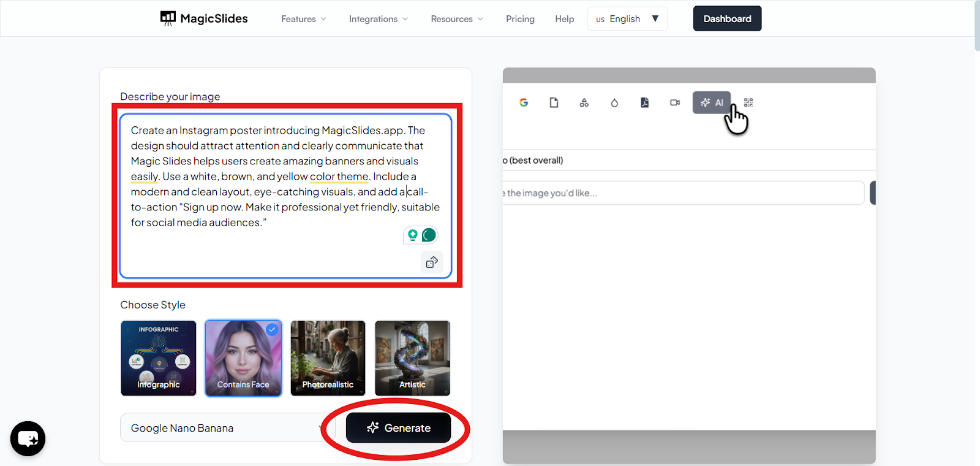Viewport: 980px width, 466px height.
Task: Open the "(best overall)" model selector in the preview
Action: (x=689, y=160)
